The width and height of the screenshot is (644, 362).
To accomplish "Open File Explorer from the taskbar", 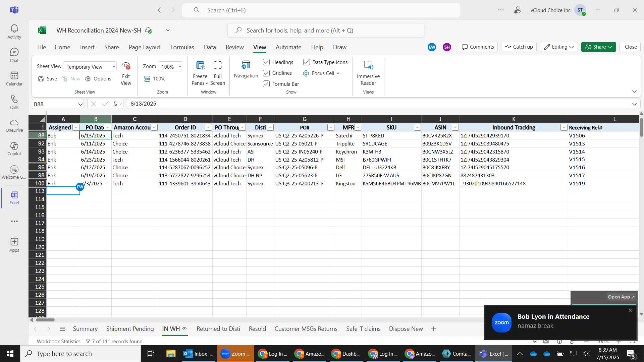I will [171, 354].
